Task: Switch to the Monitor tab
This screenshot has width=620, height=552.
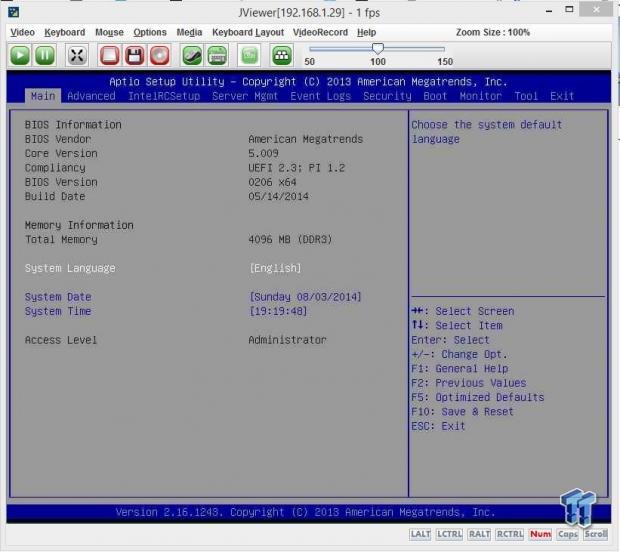Action: click(x=480, y=96)
